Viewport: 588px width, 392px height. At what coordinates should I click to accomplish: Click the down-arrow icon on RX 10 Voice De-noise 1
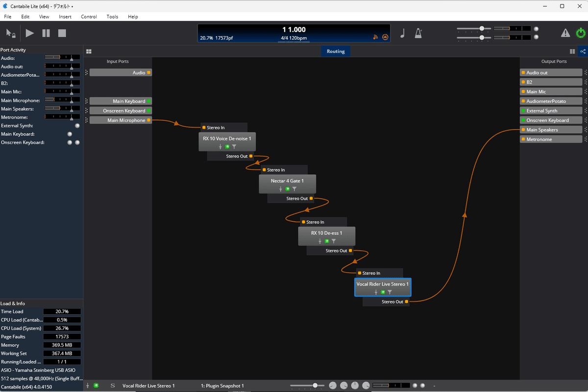[x=220, y=146]
